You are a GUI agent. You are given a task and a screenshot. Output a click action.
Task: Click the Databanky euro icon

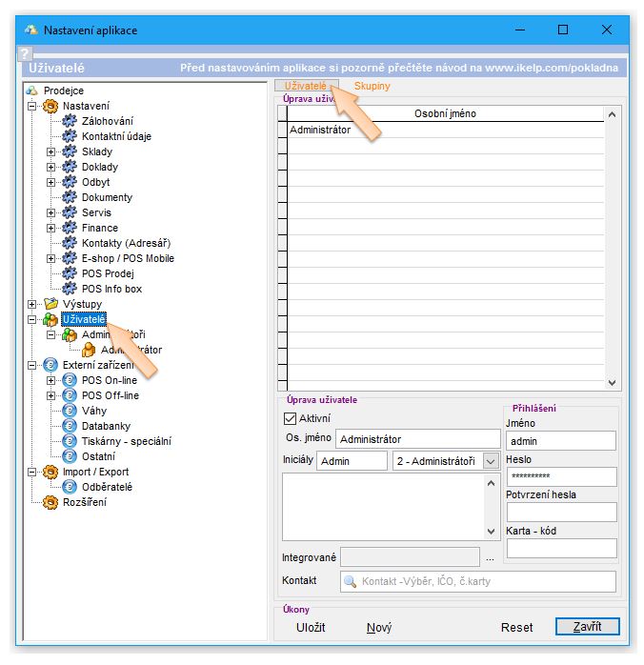click(69, 426)
